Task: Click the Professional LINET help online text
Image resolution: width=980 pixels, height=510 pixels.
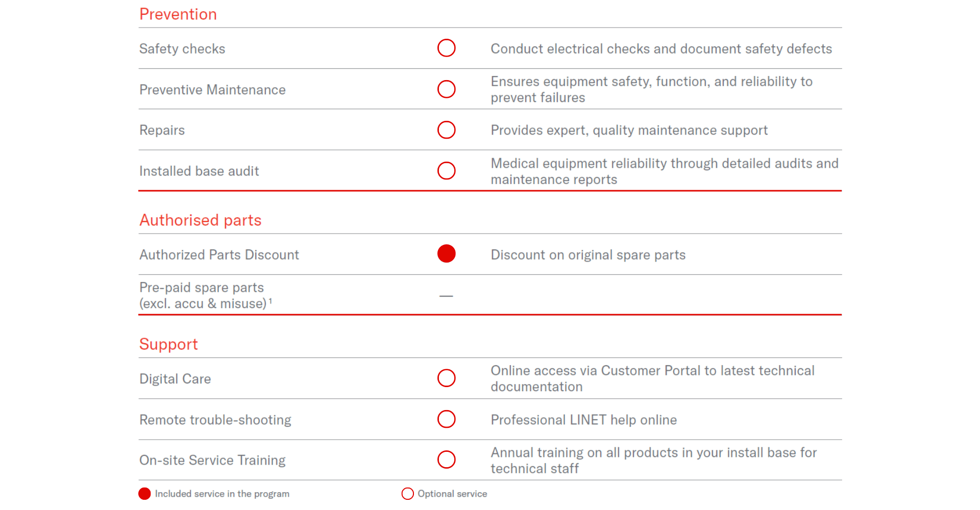Action: tap(584, 420)
